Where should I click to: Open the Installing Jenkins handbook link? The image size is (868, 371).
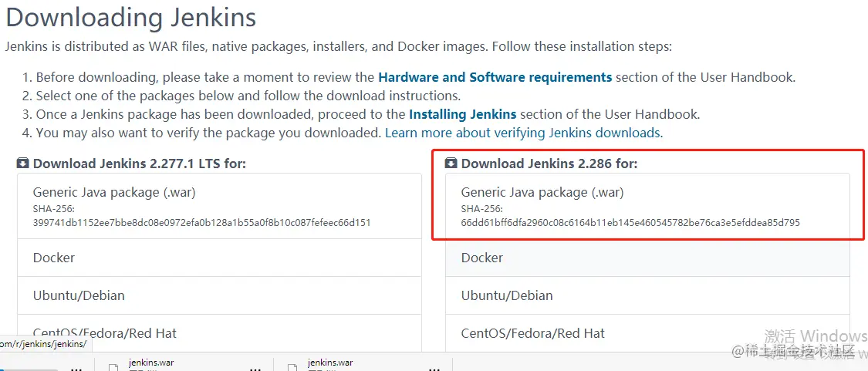[462, 114]
